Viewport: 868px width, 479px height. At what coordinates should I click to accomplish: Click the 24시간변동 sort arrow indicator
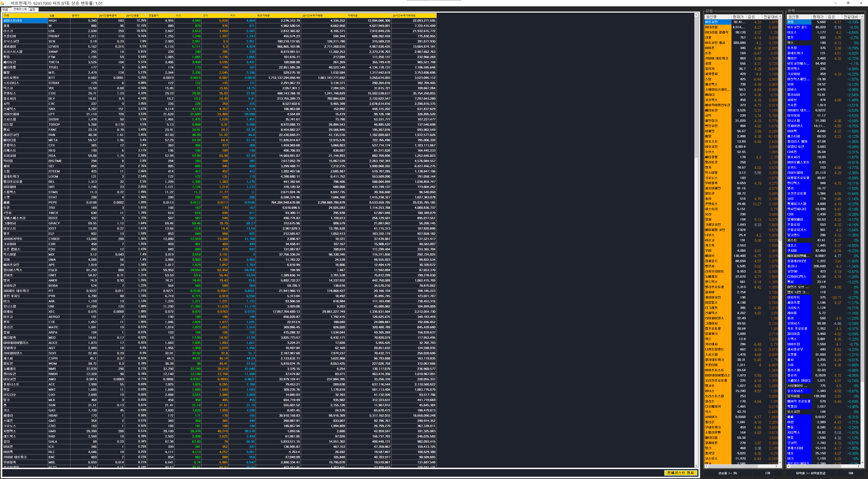click(x=145, y=16)
